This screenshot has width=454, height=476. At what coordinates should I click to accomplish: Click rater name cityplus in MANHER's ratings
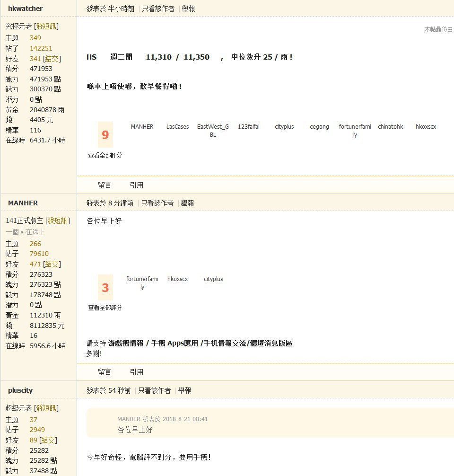[213, 279]
